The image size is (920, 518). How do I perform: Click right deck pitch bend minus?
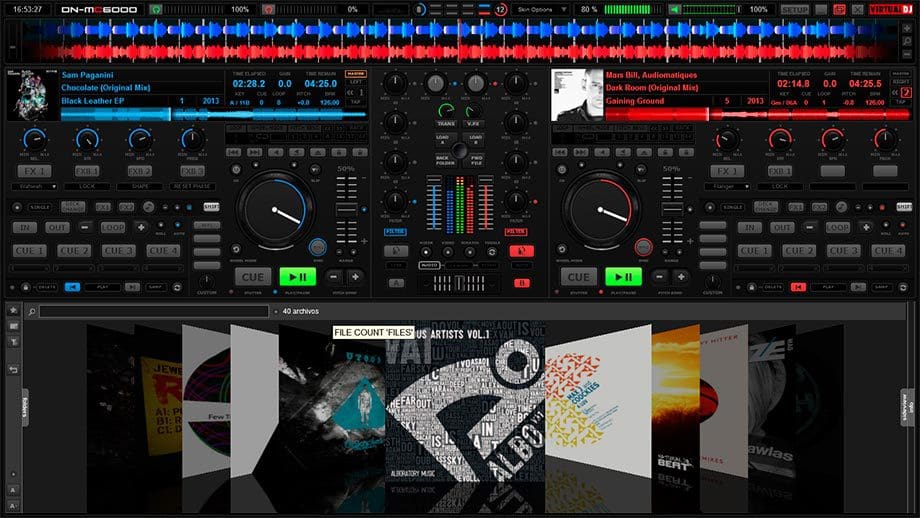click(659, 276)
